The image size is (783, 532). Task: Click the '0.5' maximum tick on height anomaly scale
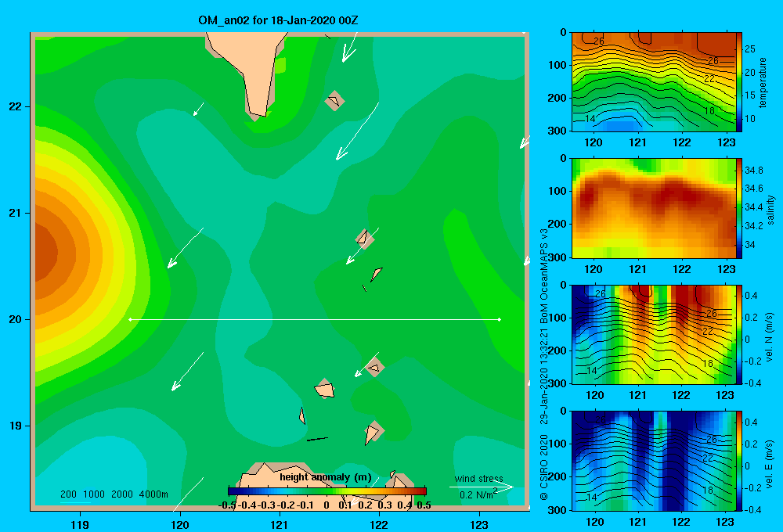click(424, 505)
